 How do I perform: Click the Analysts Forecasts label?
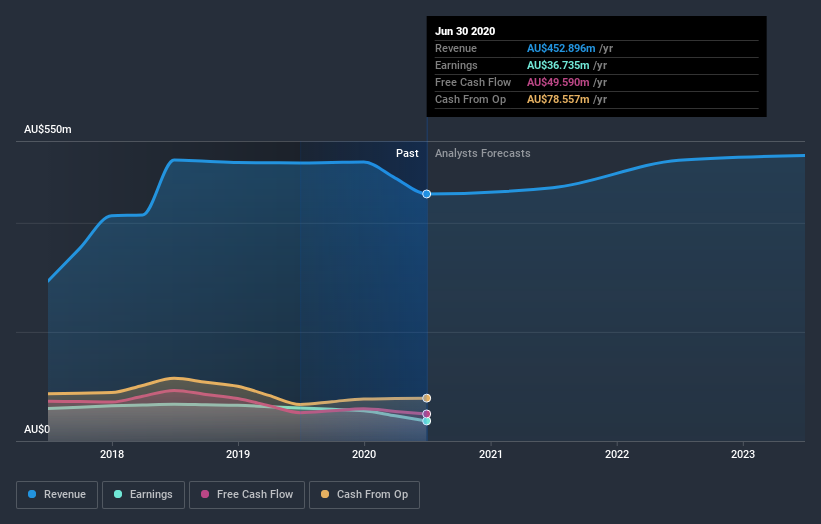[483, 153]
